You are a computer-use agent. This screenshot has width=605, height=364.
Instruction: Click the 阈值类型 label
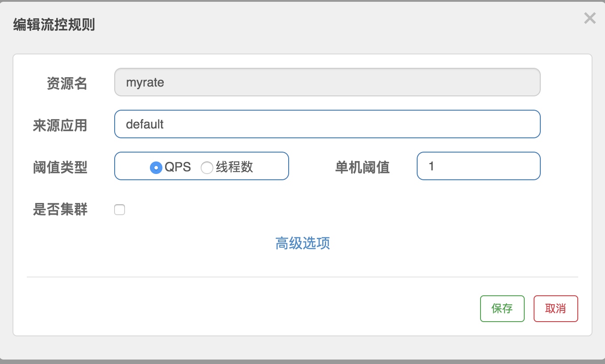point(60,167)
